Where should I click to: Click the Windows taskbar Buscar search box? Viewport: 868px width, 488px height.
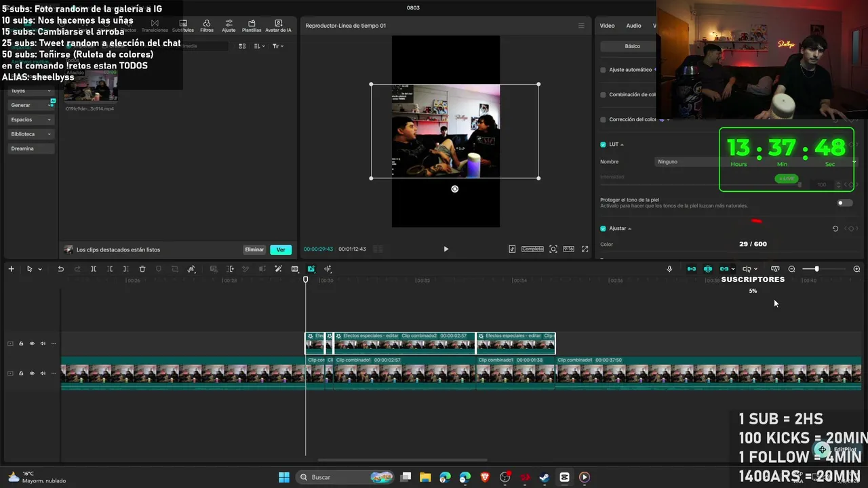(344, 477)
